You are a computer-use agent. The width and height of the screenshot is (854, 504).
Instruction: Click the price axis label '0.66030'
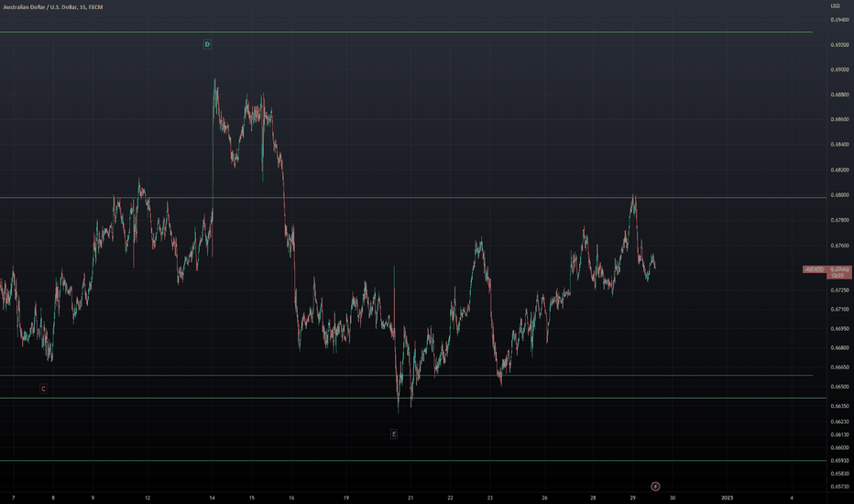(x=839, y=448)
